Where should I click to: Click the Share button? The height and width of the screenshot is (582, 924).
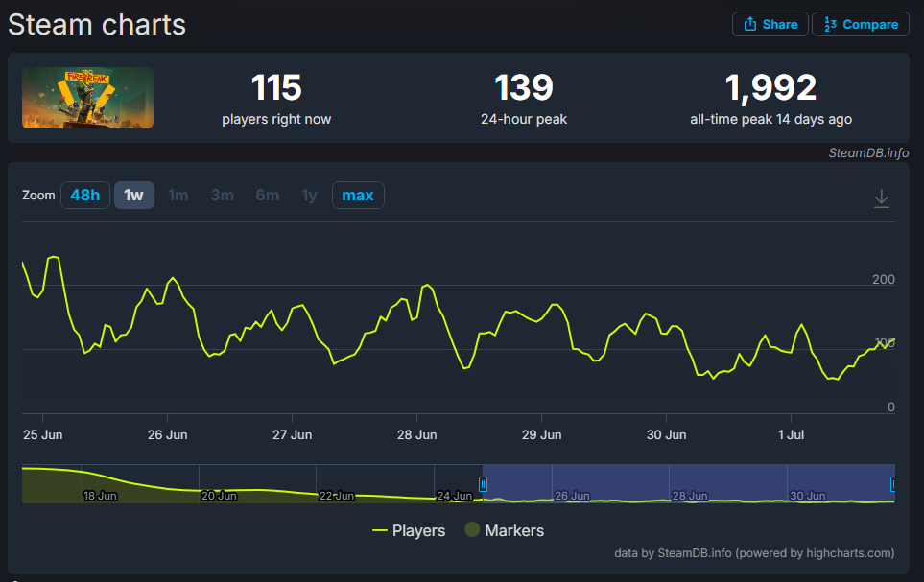coord(770,24)
